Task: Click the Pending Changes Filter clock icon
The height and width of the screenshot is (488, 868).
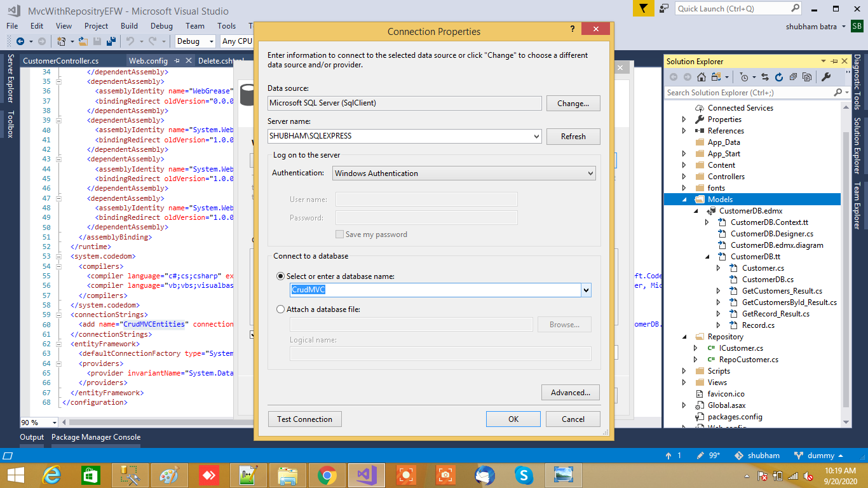Action: (744, 77)
